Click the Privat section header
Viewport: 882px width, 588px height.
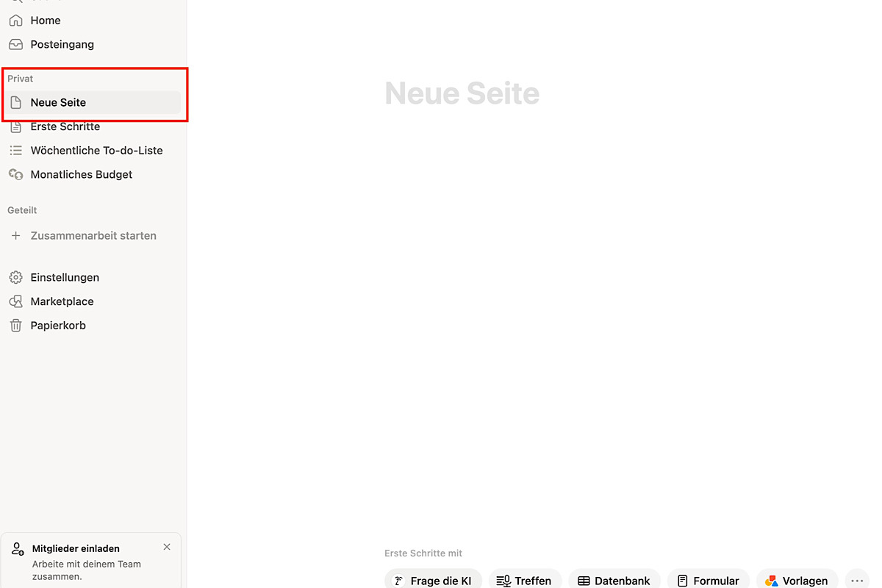coord(21,79)
